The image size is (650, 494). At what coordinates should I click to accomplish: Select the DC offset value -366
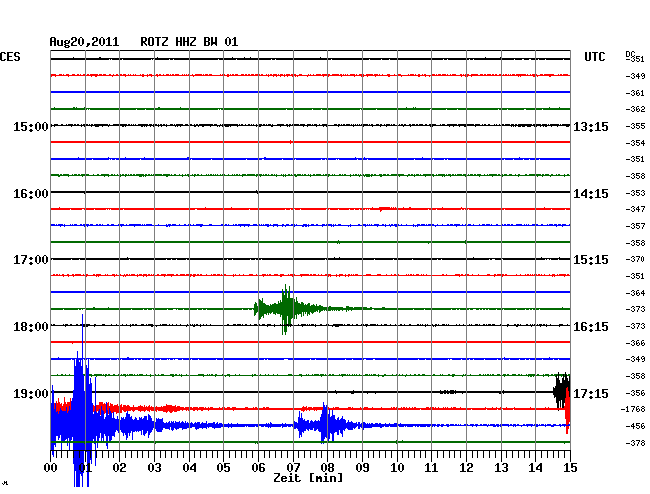coord(635,343)
